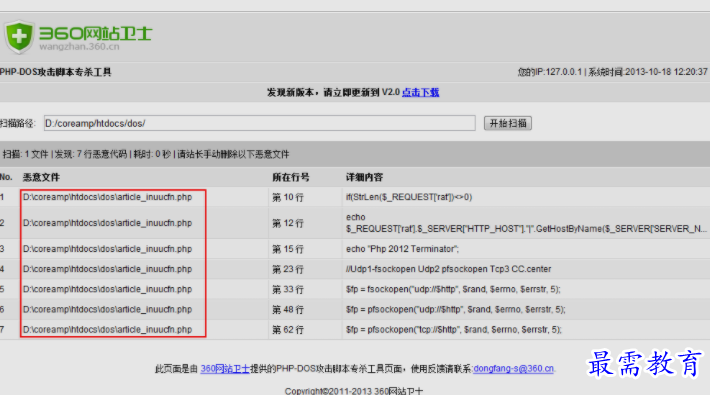The width and height of the screenshot is (710, 395).
Task: Click the wangzhan.360.cn logo text
Action: 80,47
